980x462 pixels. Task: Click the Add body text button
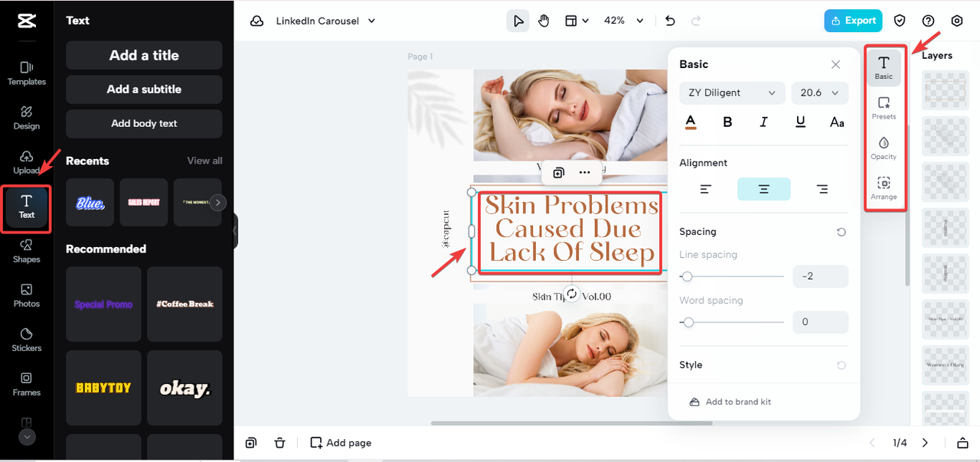pos(144,124)
